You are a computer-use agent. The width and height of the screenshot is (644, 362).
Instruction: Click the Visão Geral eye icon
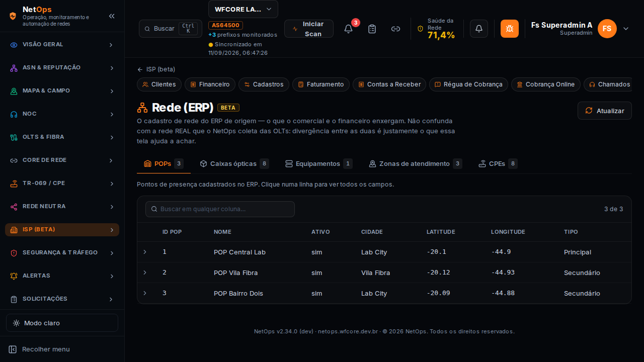[14, 45]
